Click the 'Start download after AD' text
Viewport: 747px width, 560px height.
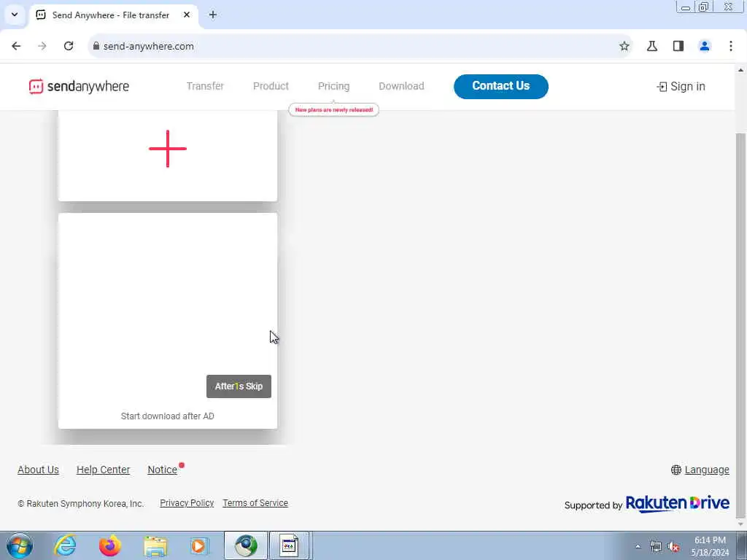tap(168, 416)
